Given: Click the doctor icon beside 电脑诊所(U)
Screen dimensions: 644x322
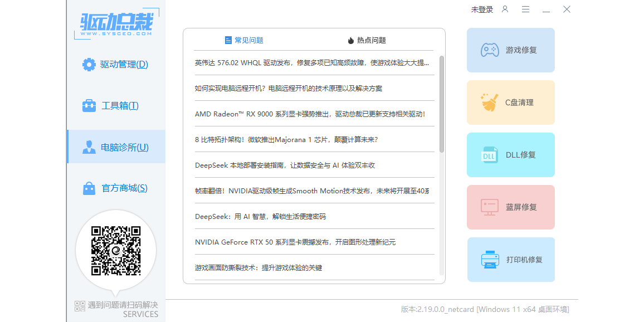Looking at the screenshot, I should click(x=89, y=147).
